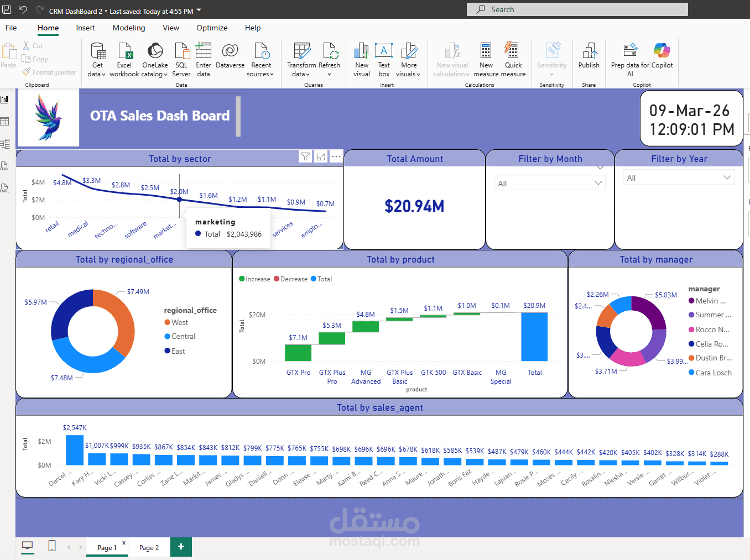Switch to Model view in sidebar

(x=5, y=144)
